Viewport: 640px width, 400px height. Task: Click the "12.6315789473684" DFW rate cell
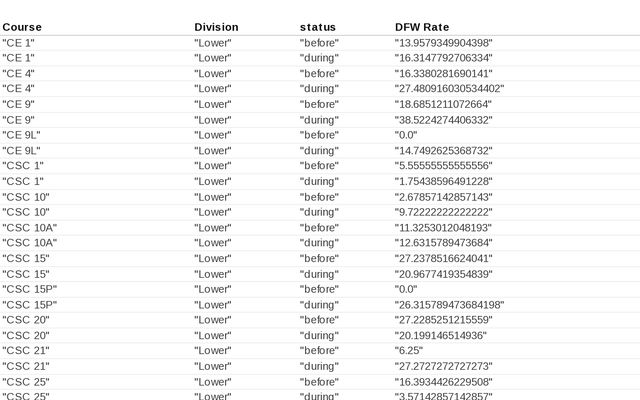coord(443,243)
